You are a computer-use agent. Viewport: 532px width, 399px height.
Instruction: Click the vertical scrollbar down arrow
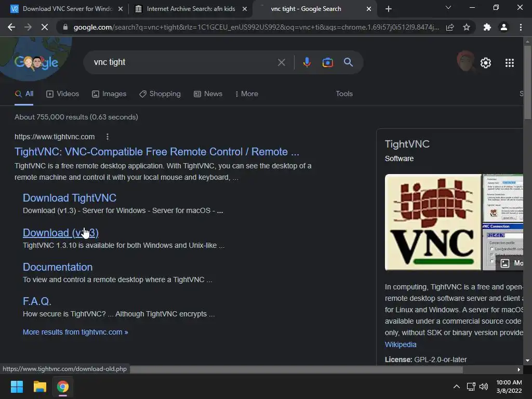pyautogui.click(x=527, y=361)
